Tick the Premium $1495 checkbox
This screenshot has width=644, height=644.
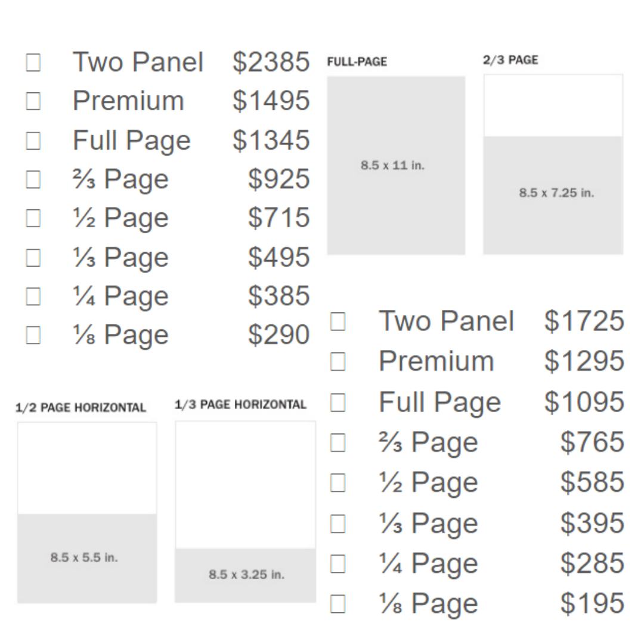click(33, 101)
